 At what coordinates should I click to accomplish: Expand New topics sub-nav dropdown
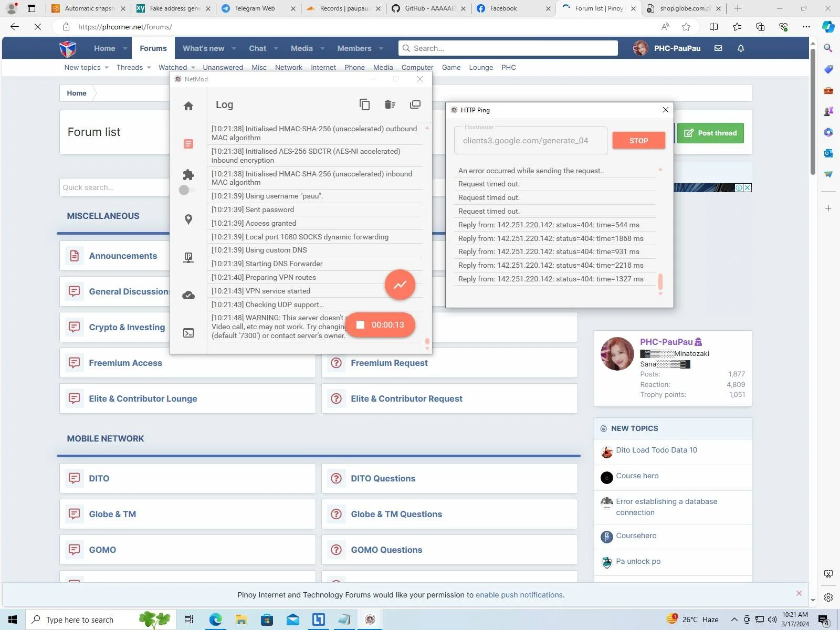click(x=107, y=68)
